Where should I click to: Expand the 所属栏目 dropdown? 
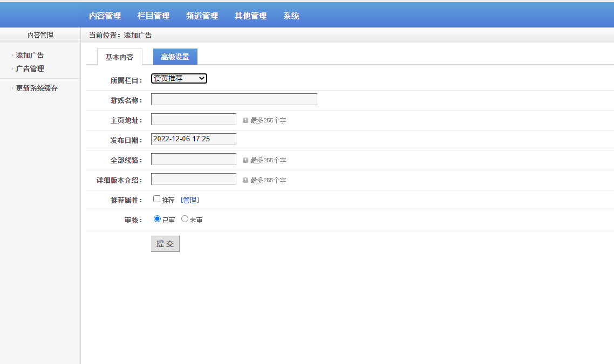[179, 79]
